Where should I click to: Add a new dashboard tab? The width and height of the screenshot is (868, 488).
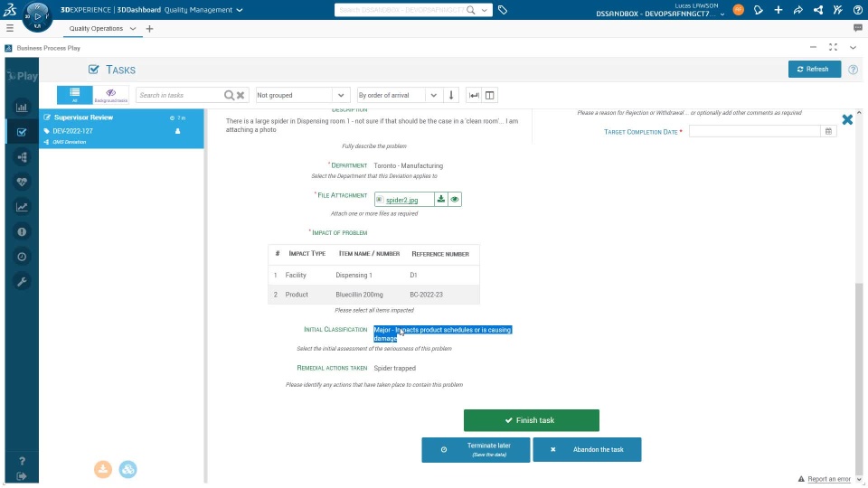(x=149, y=29)
